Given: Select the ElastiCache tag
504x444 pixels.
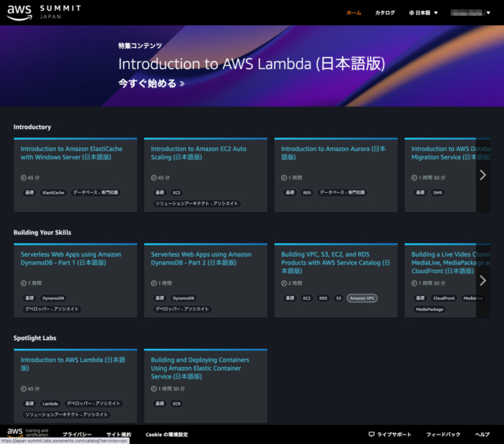Looking at the screenshot, I should coord(54,192).
